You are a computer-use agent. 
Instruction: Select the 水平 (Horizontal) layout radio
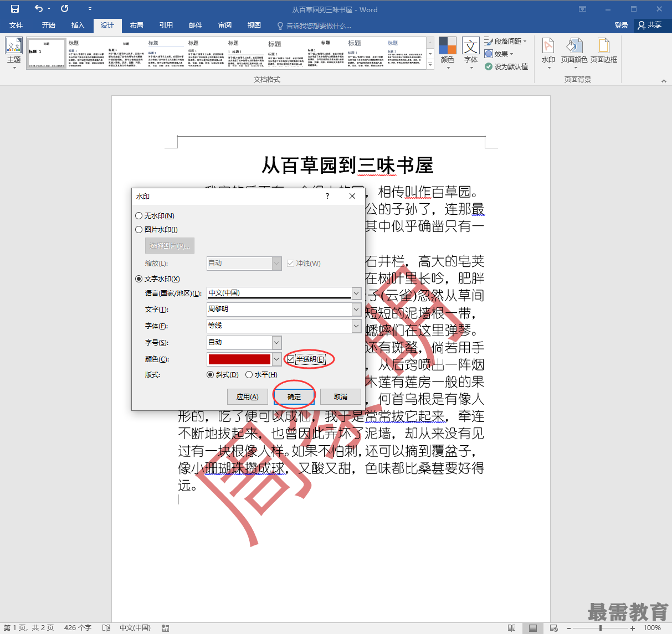249,375
